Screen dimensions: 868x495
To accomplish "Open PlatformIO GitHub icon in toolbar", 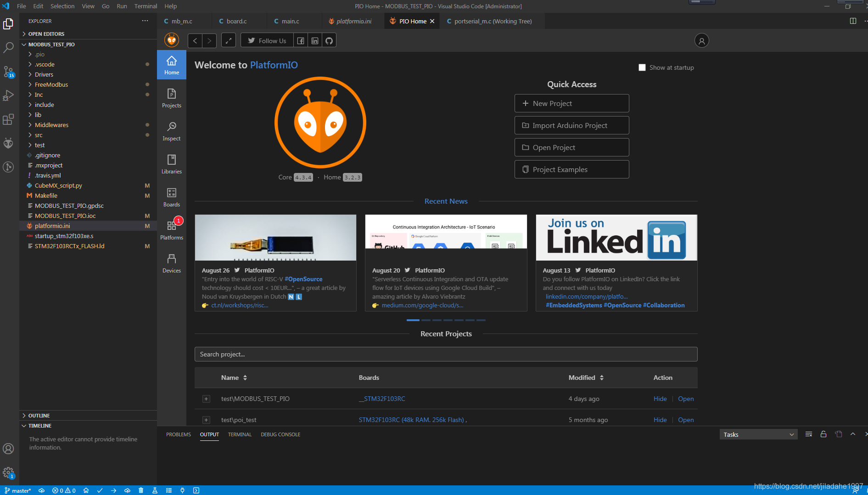I will tap(329, 40).
